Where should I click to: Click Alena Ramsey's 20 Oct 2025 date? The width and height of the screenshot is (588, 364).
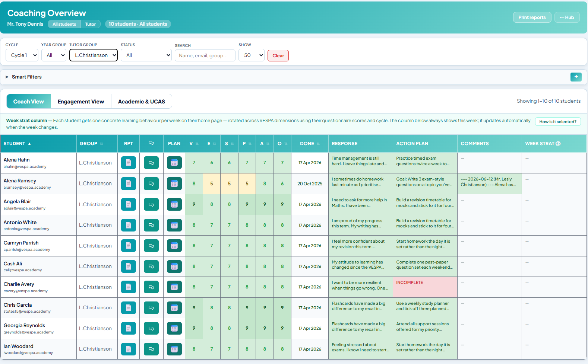310,184
